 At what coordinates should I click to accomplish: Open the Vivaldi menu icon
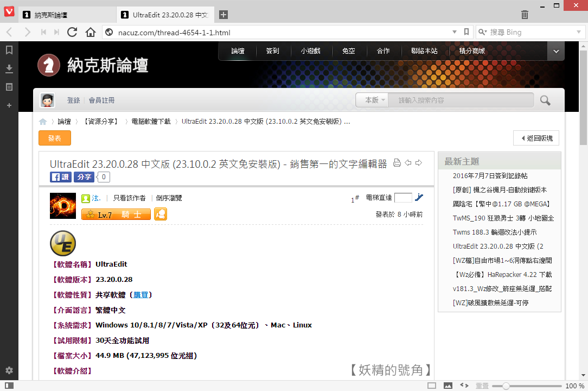click(x=9, y=11)
